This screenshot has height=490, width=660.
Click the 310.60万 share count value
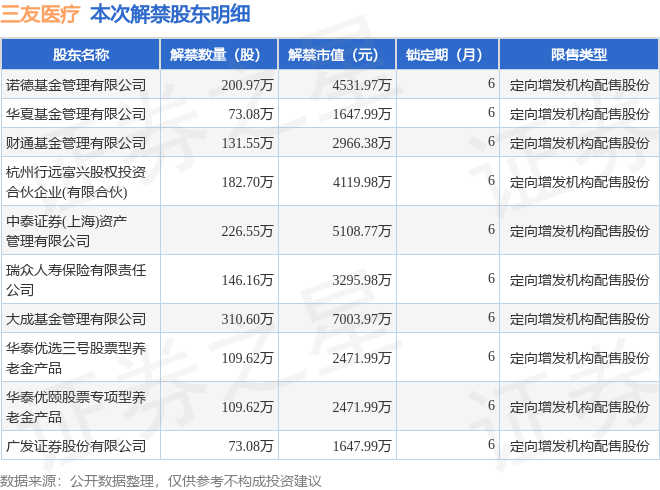[248, 319]
